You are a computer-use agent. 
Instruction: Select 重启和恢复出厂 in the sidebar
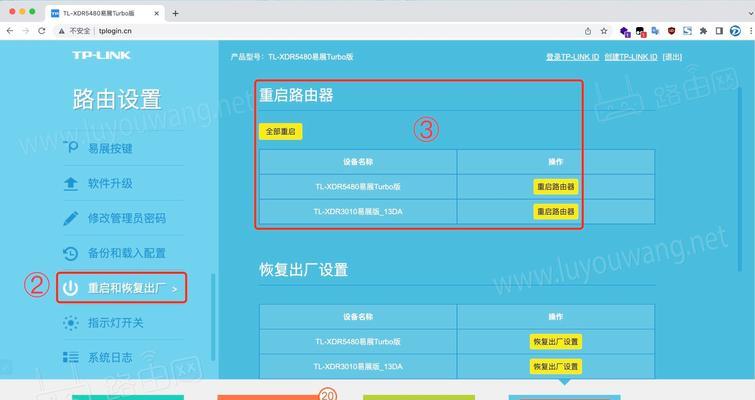coord(121,288)
